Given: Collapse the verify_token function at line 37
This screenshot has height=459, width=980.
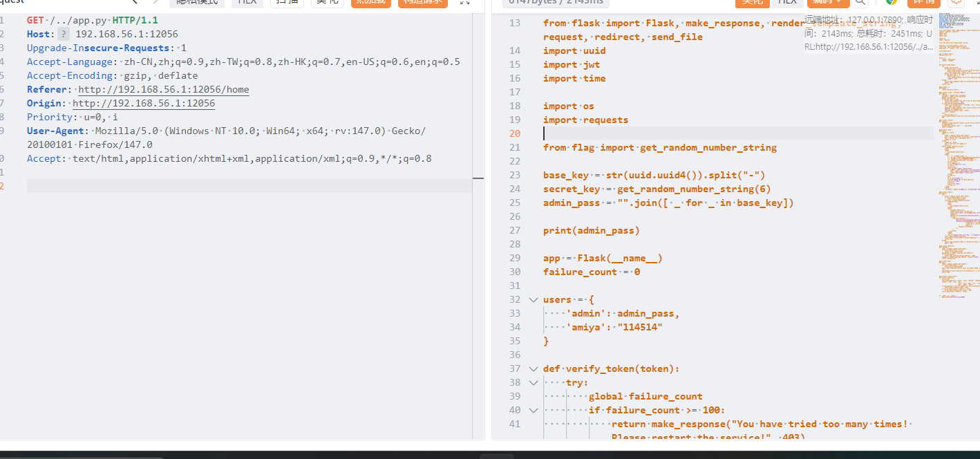Looking at the screenshot, I should pos(533,368).
